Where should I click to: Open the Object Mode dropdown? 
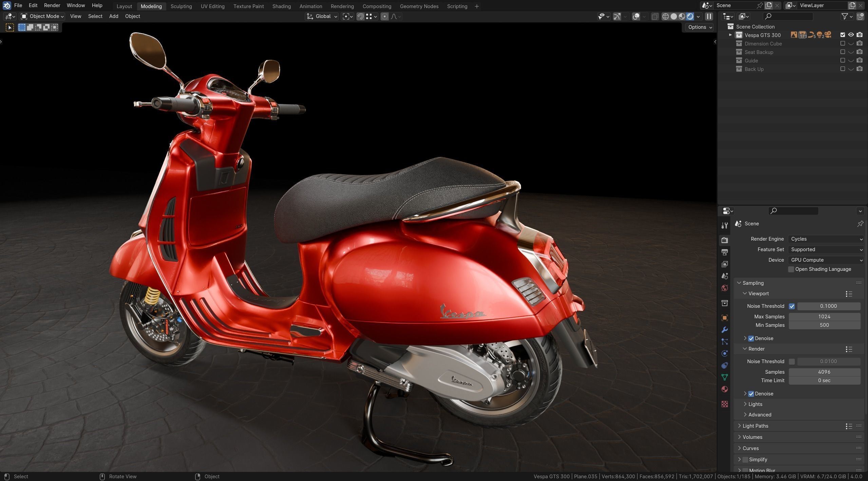point(42,16)
